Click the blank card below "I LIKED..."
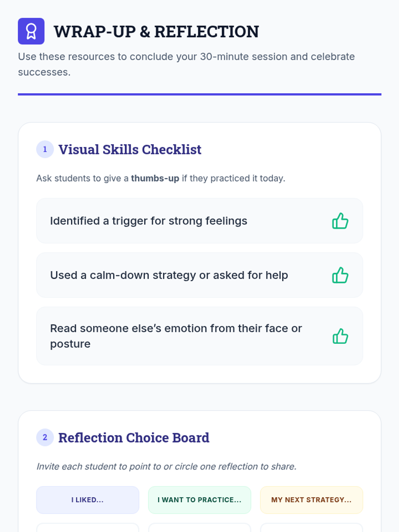This screenshot has width=399, height=532. click(x=87, y=528)
